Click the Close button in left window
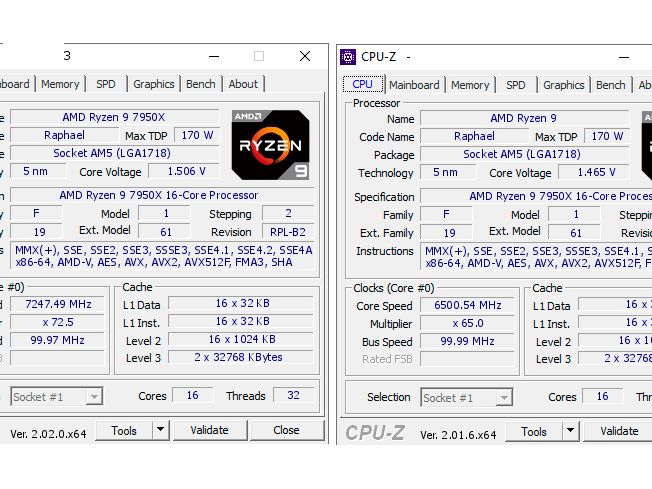The height and width of the screenshot is (489, 652). (286, 430)
